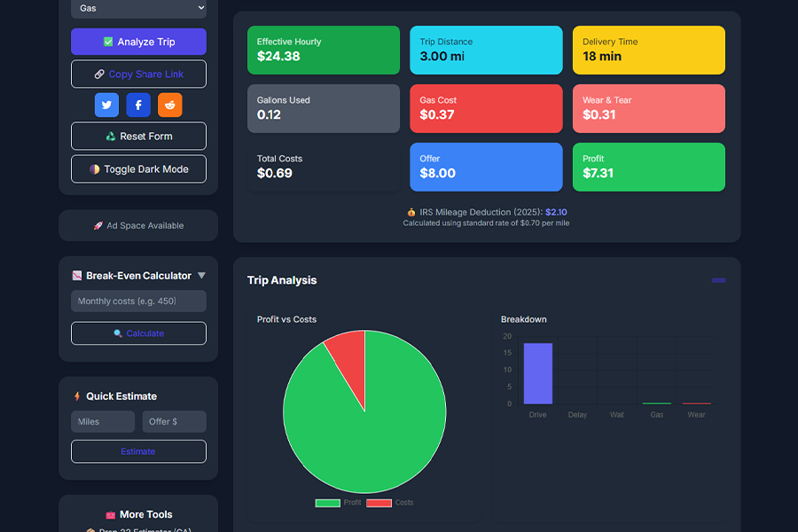Click the Estimate button in Quick Estimate
Screen dimensions: 798x532
[x=138, y=451]
